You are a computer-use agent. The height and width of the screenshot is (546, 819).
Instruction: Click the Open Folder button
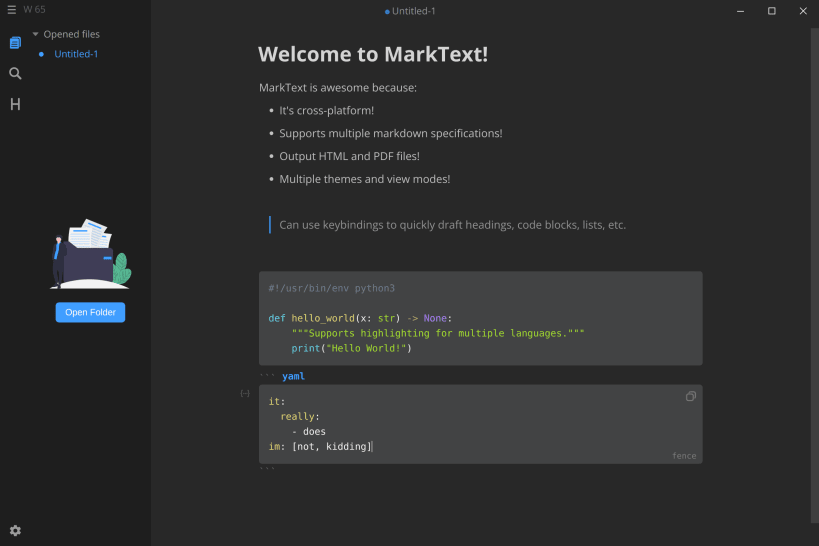tap(90, 312)
